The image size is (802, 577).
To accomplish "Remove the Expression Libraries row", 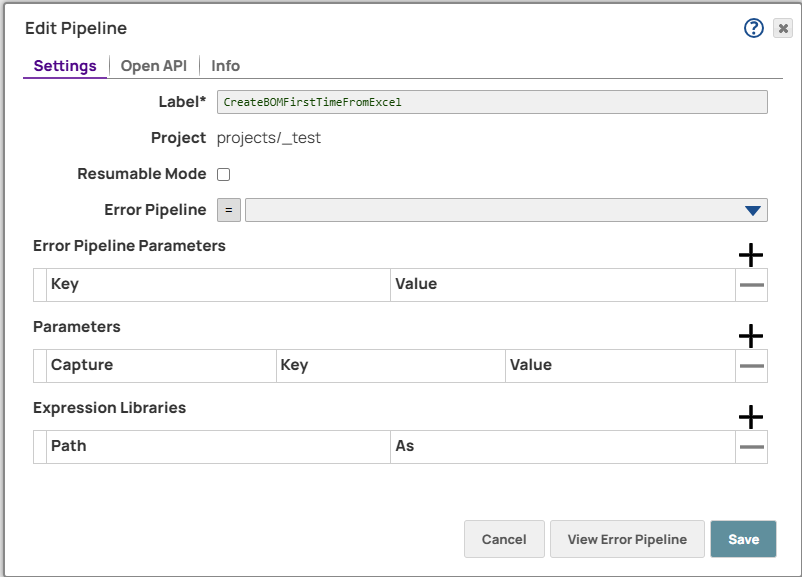I will tap(751, 447).
